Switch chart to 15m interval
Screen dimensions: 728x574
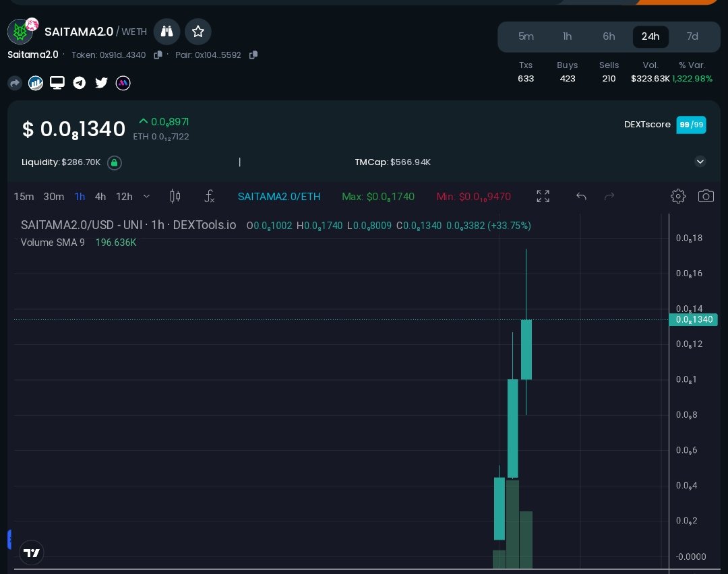[x=24, y=197]
